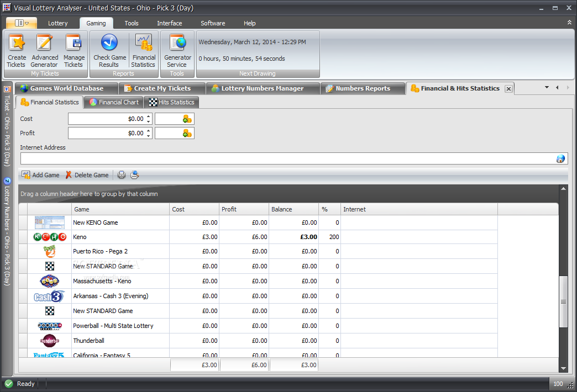This screenshot has width=577, height=392.
Task: Open Check Game Results report
Action: pyautogui.click(x=109, y=51)
